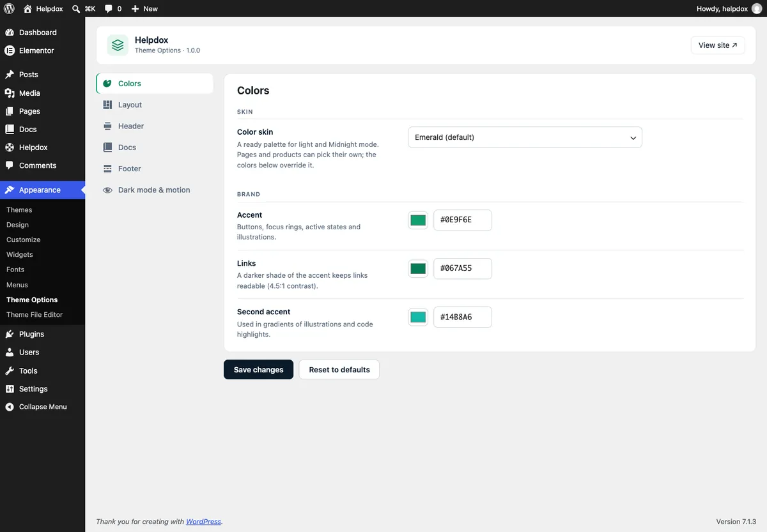Open Widgets submenu link
767x532 pixels.
point(20,255)
